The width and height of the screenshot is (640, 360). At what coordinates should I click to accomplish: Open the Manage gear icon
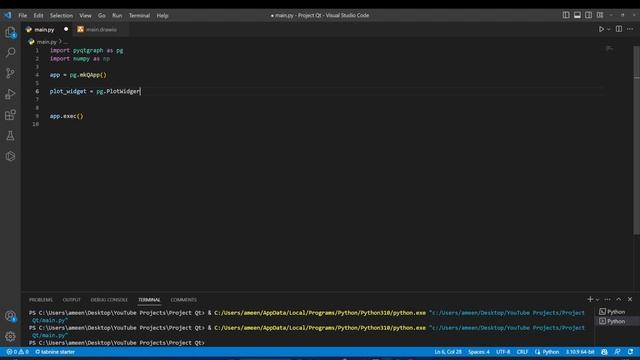pos(10,336)
